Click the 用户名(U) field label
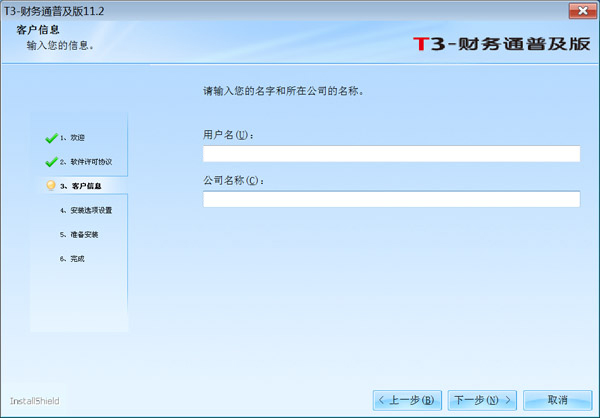This screenshot has width=600, height=418. tap(228, 135)
